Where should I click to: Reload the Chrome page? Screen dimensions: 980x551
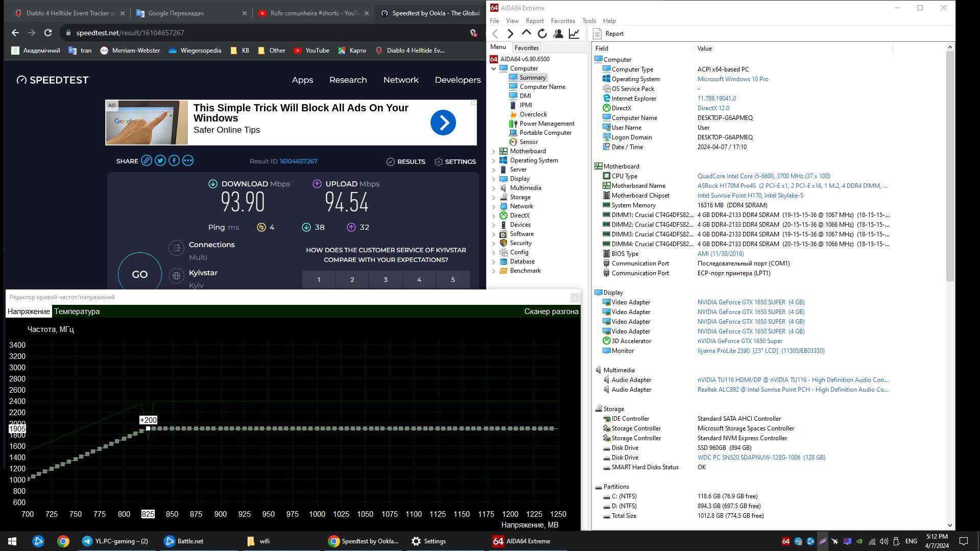[48, 33]
